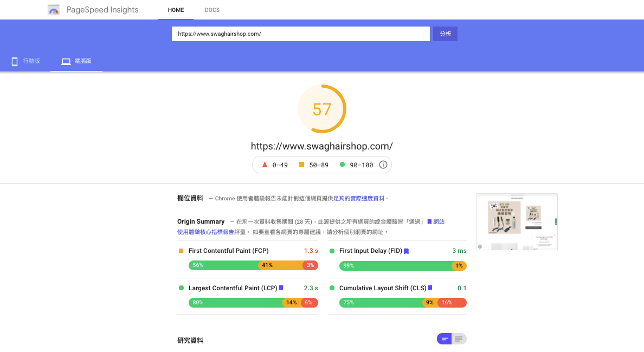This screenshot has width=644, height=352.
Task: Click the URL input field
Action: pos(301,34)
